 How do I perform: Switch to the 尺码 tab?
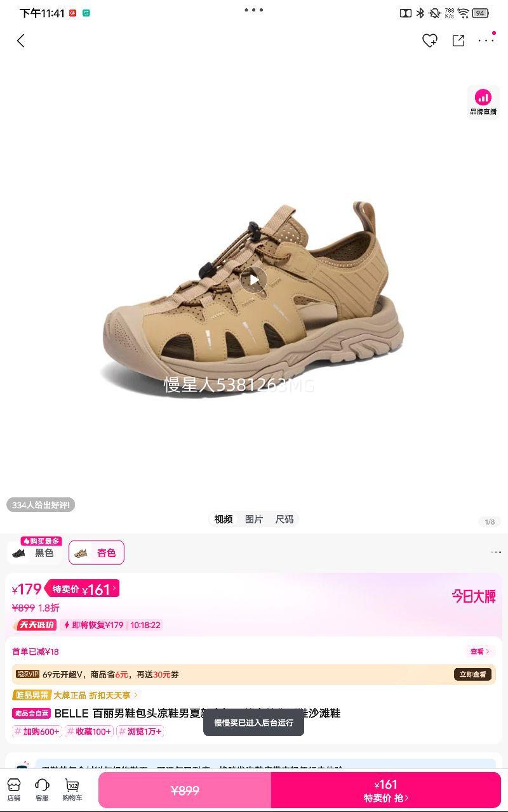tap(284, 519)
